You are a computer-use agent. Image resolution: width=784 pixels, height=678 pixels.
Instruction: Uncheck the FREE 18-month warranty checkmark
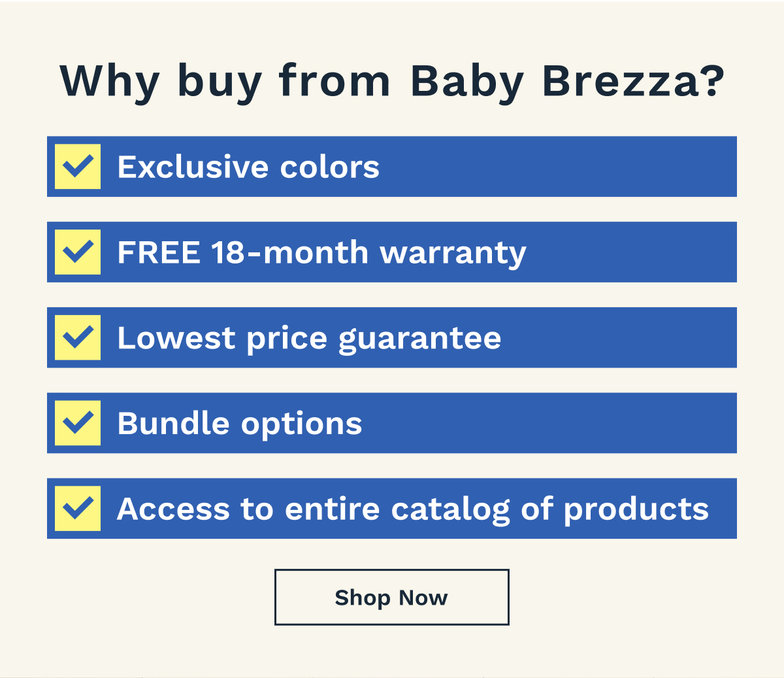[x=78, y=252]
